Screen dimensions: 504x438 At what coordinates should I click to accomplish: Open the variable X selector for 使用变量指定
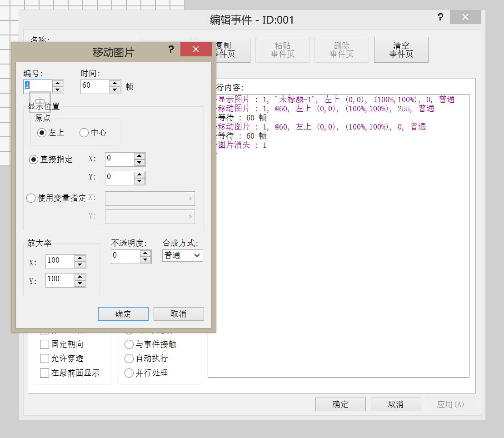pos(150,198)
